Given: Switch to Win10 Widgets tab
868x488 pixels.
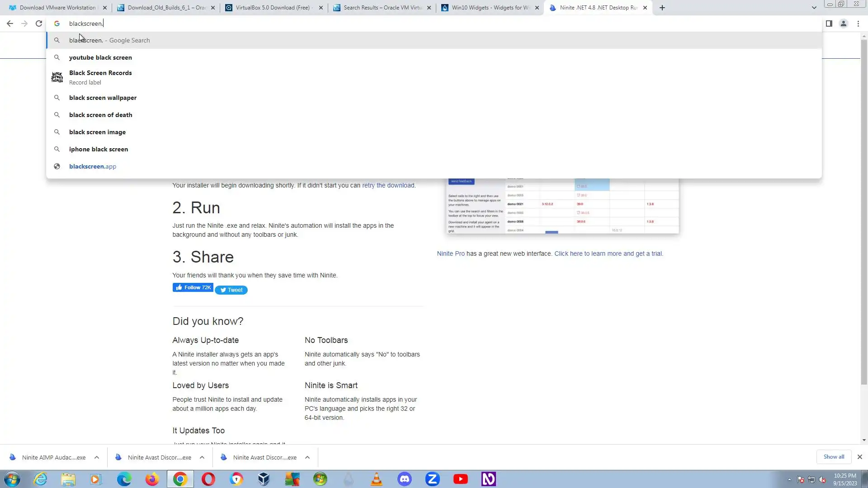Looking at the screenshot, I should (490, 8).
